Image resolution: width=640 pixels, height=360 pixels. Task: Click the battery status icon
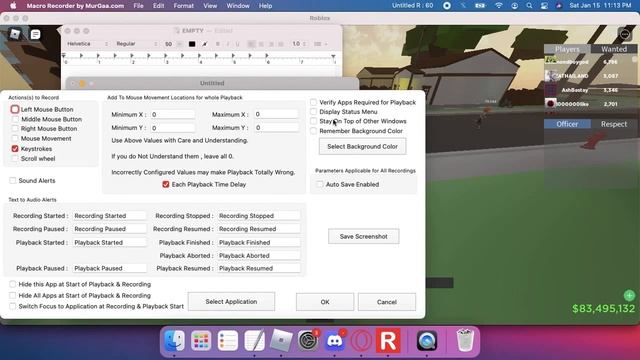480,6
